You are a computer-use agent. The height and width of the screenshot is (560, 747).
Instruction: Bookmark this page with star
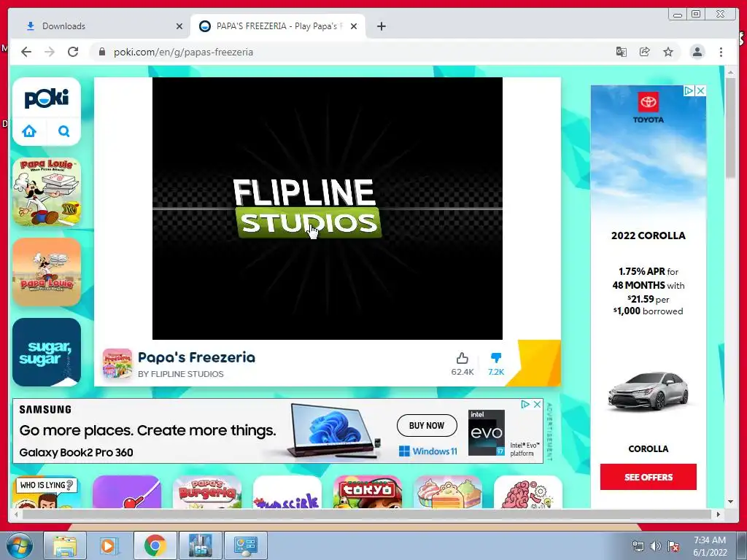pyautogui.click(x=668, y=52)
